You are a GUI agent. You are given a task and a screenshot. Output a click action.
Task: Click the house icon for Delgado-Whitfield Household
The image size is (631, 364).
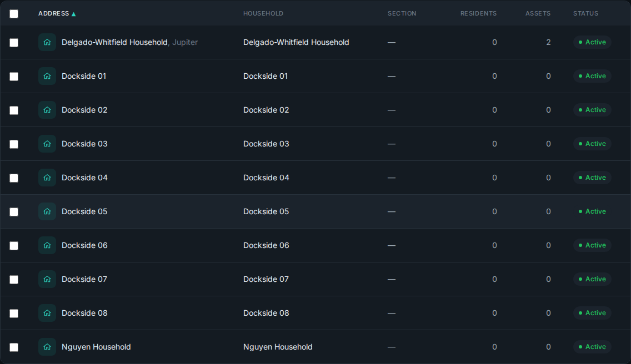[47, 42]
